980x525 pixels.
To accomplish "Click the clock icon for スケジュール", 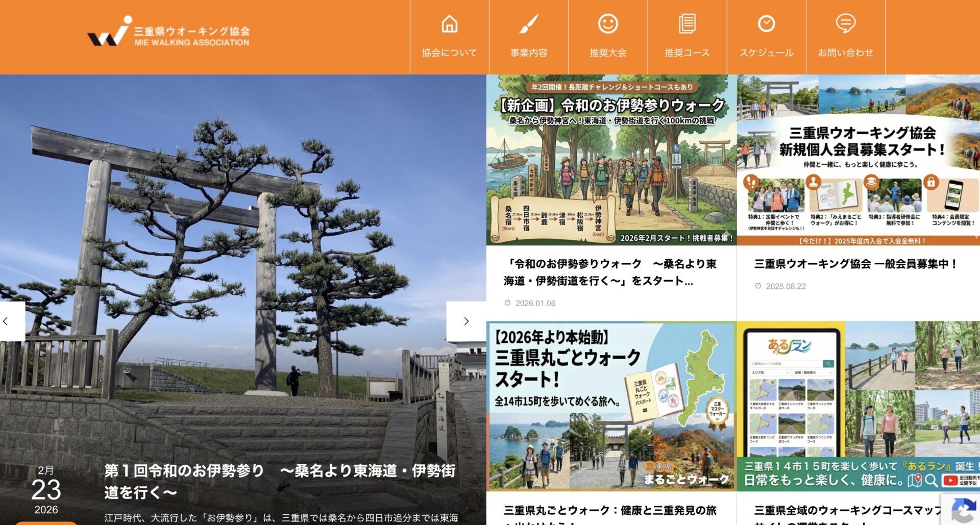I will click(x=766, y=24).
